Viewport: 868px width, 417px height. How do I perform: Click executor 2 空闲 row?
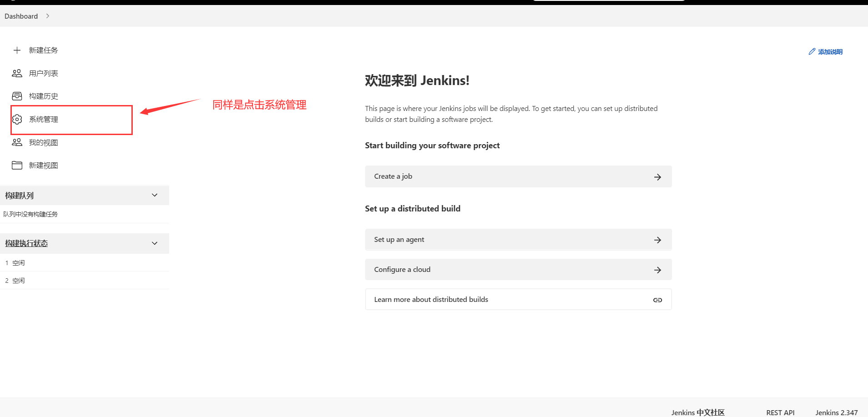click(x=85, y=281)
